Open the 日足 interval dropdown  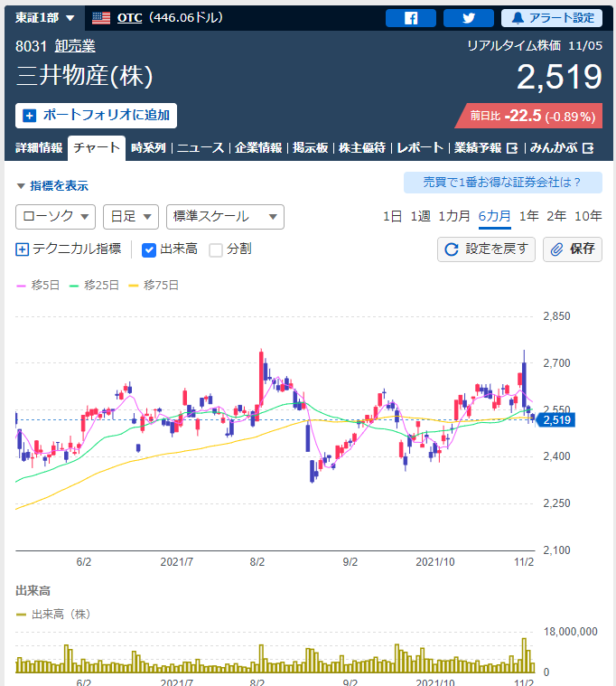point(131,217)
